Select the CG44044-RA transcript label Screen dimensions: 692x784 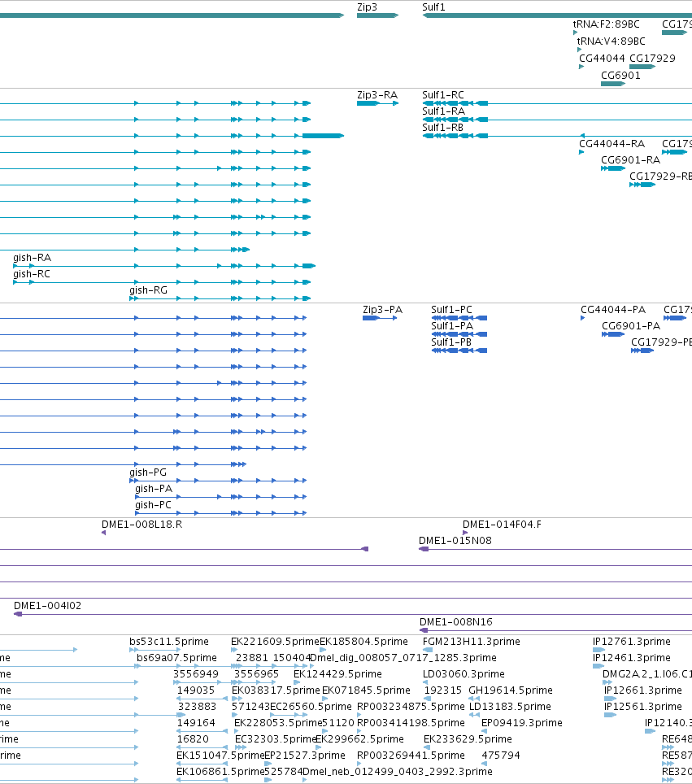[612, 143]
